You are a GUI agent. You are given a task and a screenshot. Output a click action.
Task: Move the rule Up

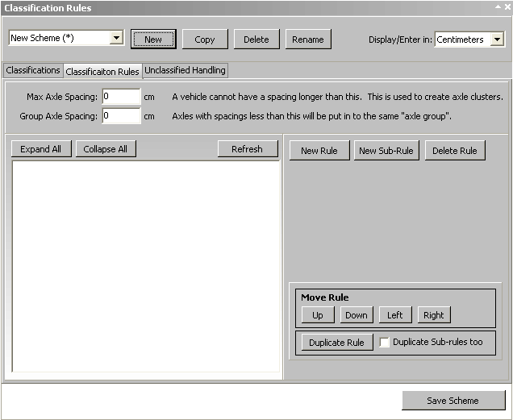318,315
